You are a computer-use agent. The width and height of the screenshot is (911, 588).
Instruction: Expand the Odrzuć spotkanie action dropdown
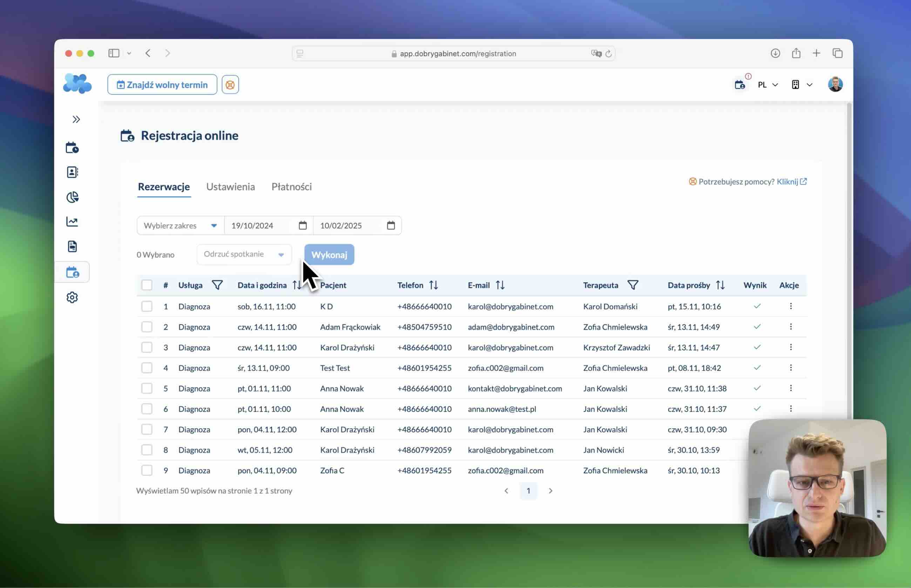[x=244, y=254]
